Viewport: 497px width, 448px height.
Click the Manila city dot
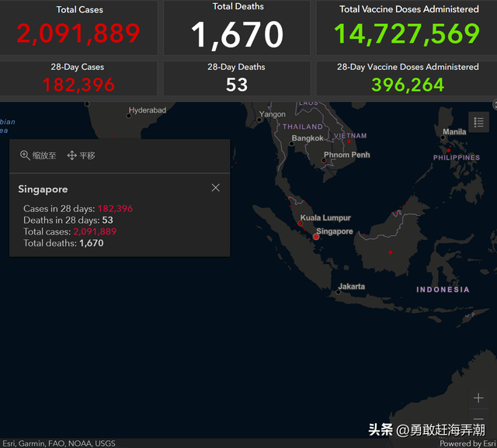point(443,138)
